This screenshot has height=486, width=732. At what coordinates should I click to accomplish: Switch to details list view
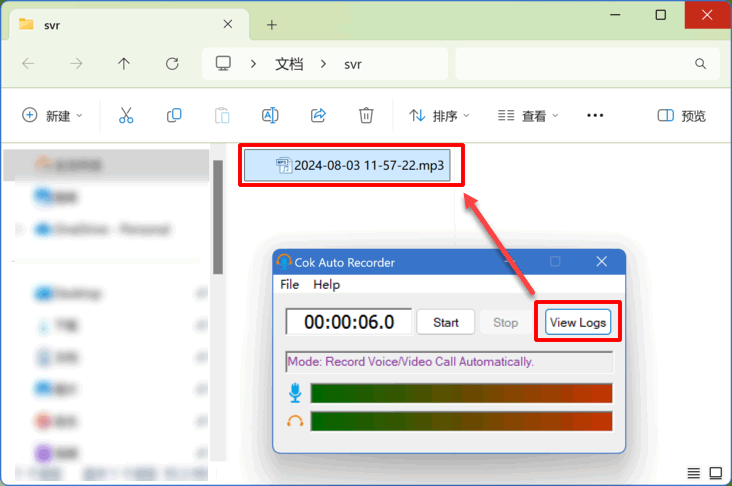[694, 472]
